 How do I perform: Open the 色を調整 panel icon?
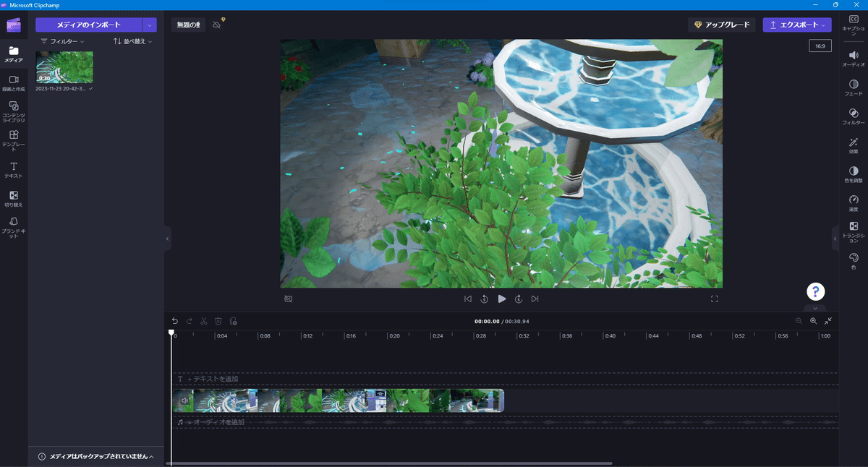(854, 174)
